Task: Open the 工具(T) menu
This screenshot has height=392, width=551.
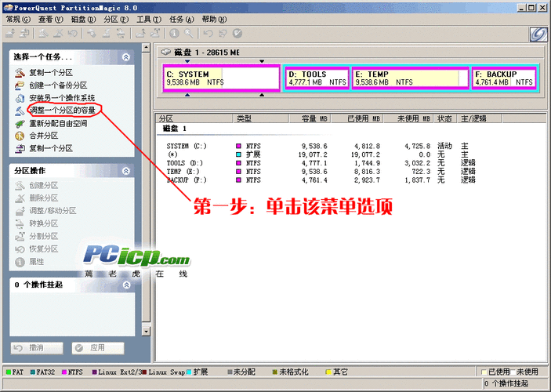Action: (x=149, y=20)
